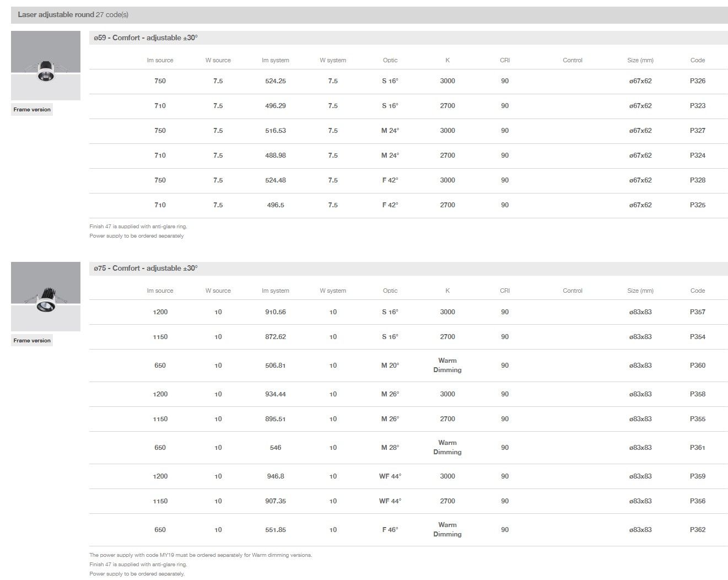
Task: Open product code P323
Action: tap(697, 106)
